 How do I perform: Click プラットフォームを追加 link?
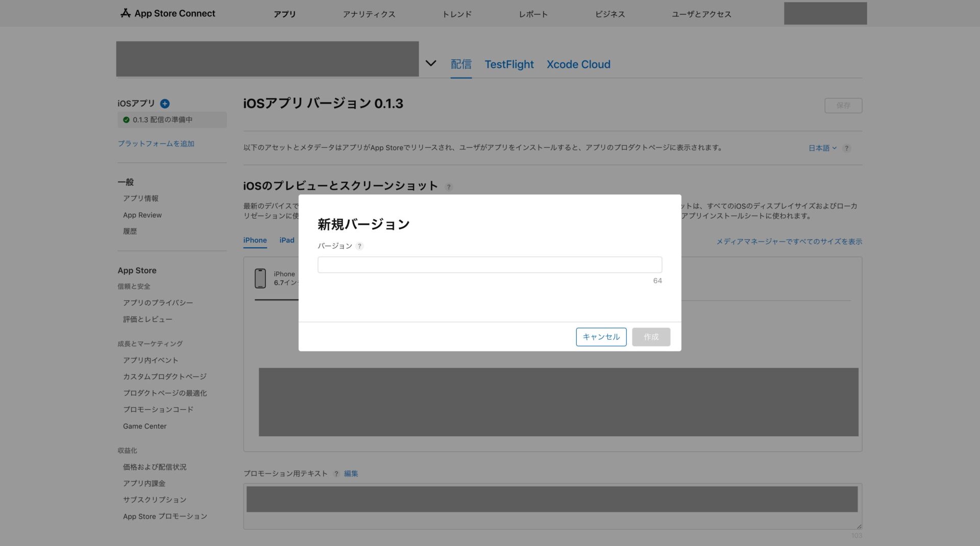pos(156,144)
